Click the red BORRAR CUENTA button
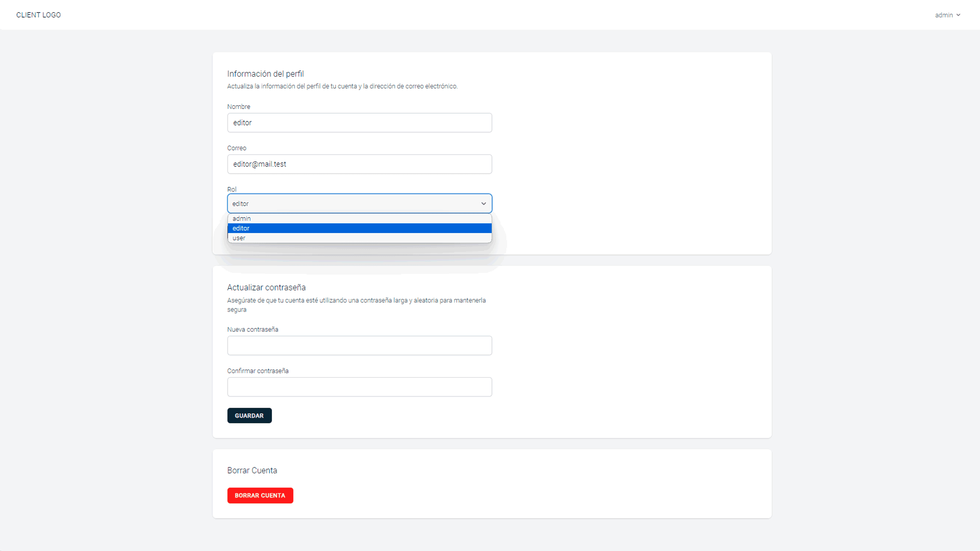Viewport: 980px width, 551px height. (x=260, y=496)
